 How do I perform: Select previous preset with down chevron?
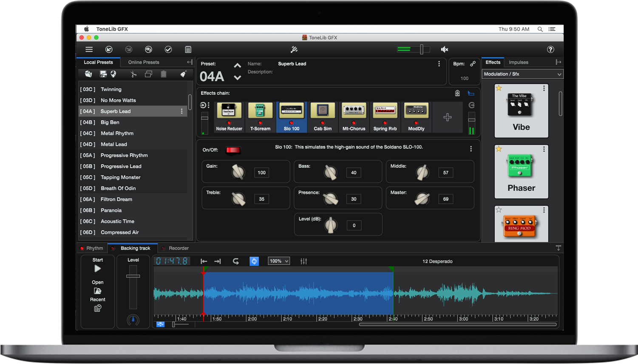click(x=237, y=78)
